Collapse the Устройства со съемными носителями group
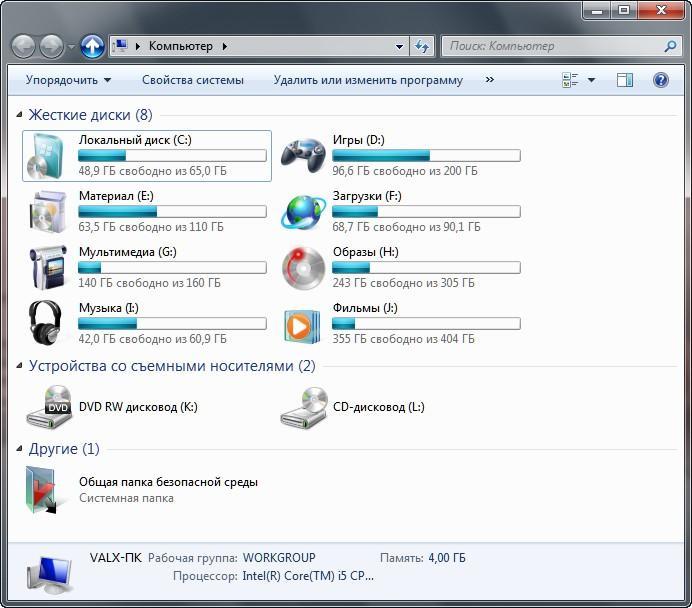 point(19,366)
